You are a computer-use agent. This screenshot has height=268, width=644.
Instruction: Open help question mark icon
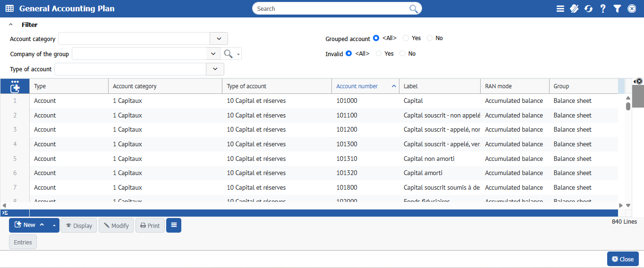tap(603, 8)
